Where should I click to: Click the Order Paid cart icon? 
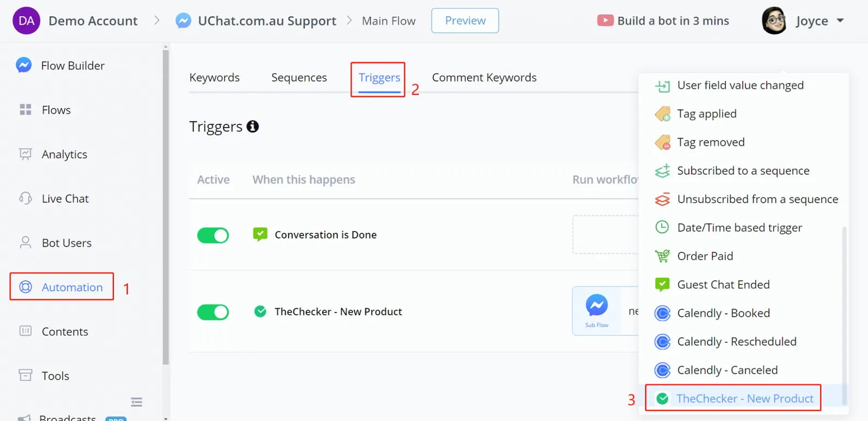(x=662, y=256)
